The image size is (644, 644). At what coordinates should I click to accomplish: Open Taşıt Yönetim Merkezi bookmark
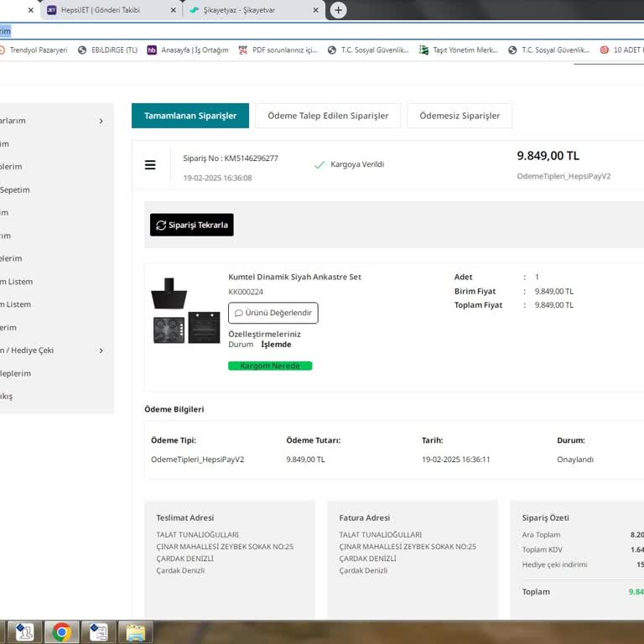[x=459, y=50]
